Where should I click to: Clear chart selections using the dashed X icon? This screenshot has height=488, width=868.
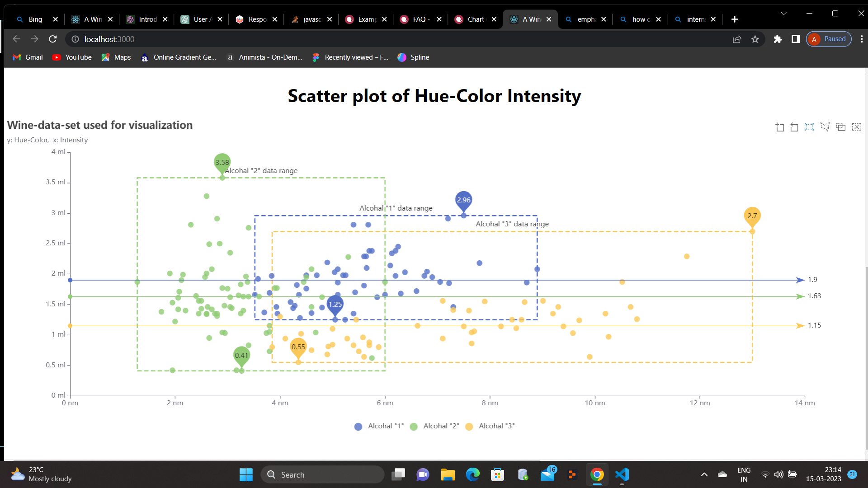(857, 127)
